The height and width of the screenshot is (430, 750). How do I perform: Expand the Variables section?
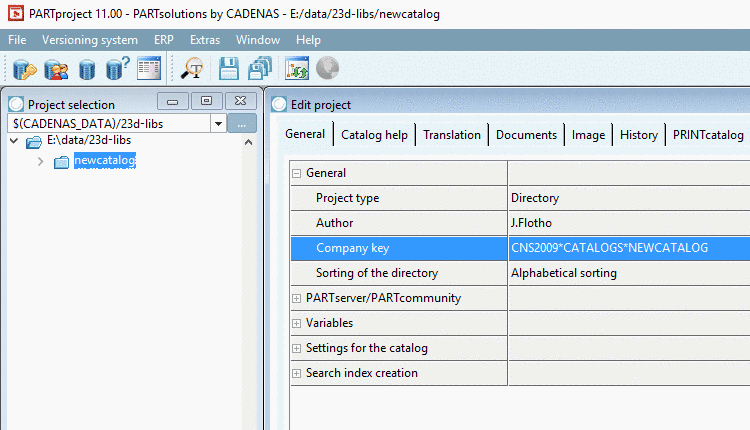click(297, 323)
